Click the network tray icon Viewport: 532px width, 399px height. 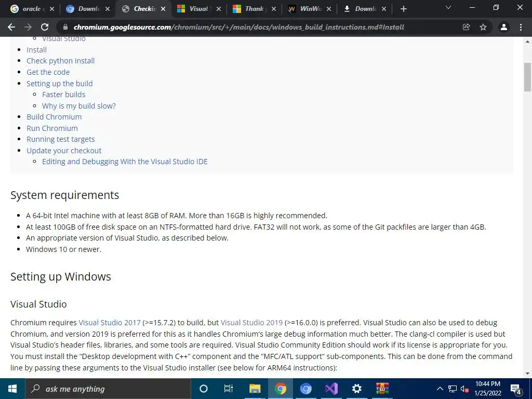point(453,389)
